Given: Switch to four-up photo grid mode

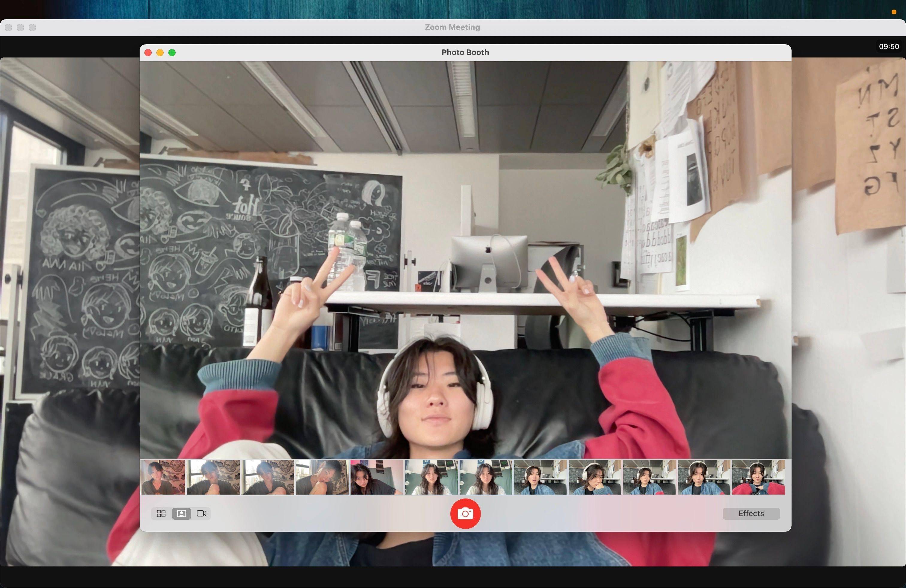Looking at the screenshot, I should tap(161, 513).
